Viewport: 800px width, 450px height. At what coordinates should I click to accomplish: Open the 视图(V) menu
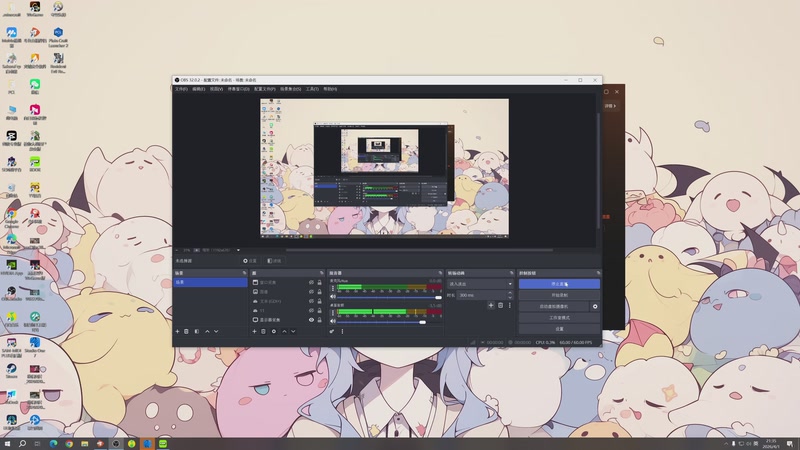(216, 89)
